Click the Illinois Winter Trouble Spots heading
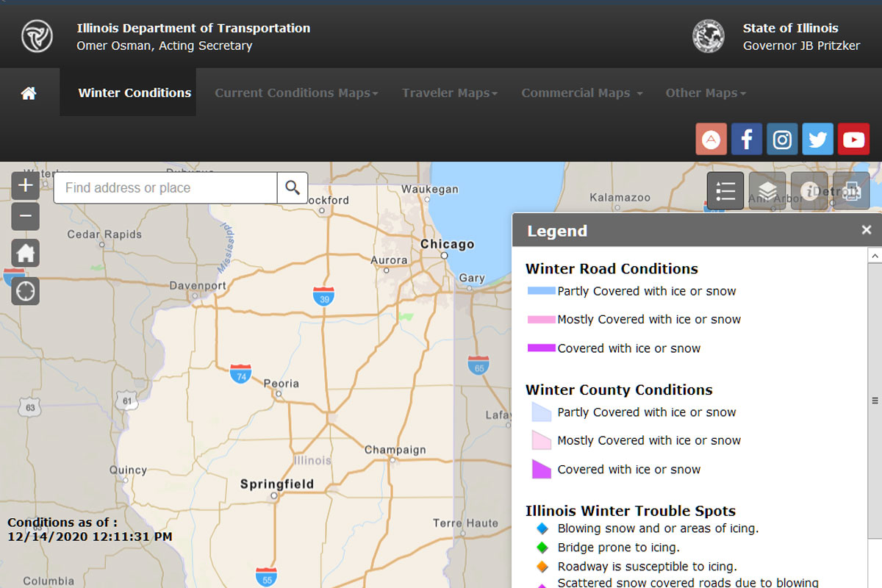The height and width of the screenshot is (588, 882). click(631, 511)
